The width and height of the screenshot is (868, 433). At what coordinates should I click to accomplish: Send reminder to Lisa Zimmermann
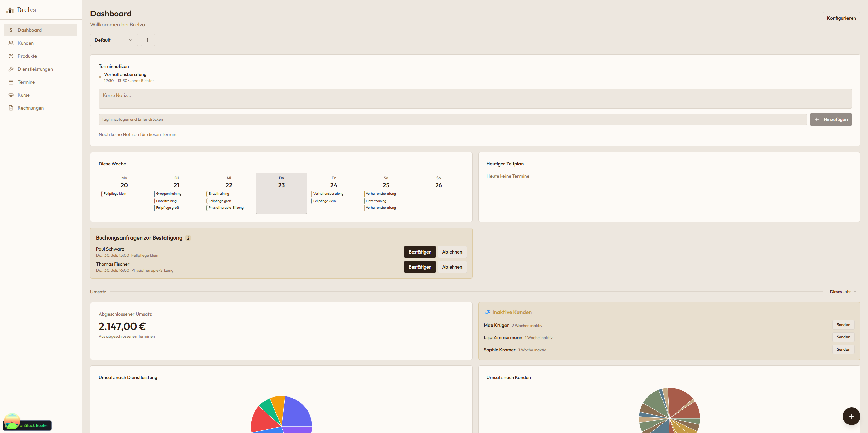(843, 337)
